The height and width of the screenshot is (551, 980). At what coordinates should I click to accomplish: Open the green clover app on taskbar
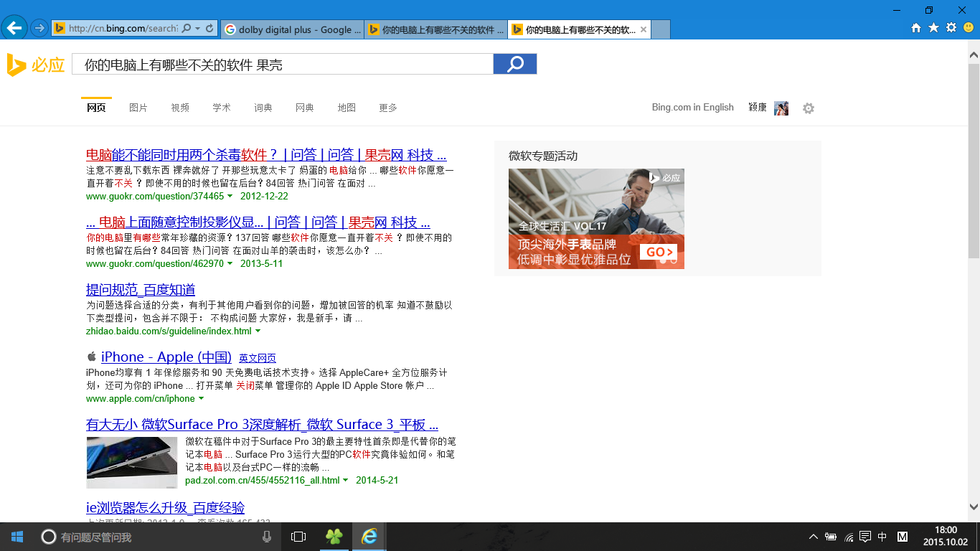pos(334,537)
